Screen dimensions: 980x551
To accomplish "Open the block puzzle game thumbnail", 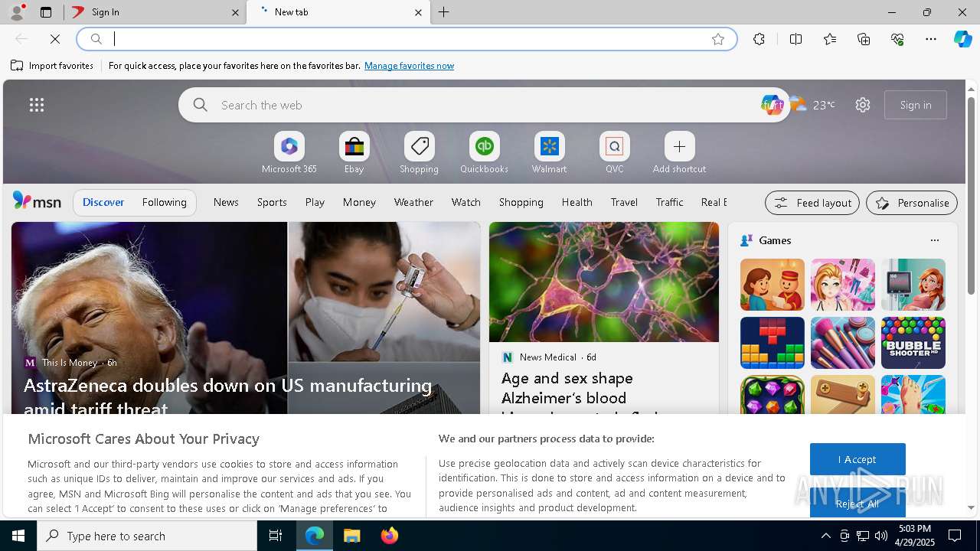I will click(773, 343).
